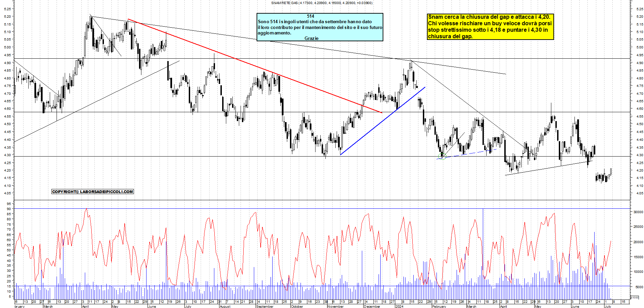Select the blue ascending trendline

[383, 121]
